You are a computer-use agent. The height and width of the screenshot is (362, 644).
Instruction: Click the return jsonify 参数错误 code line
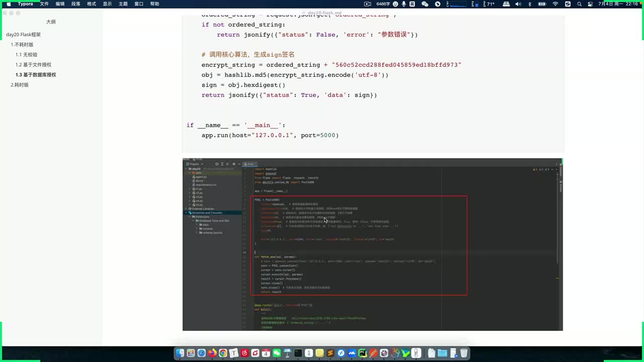coord(317,35)
